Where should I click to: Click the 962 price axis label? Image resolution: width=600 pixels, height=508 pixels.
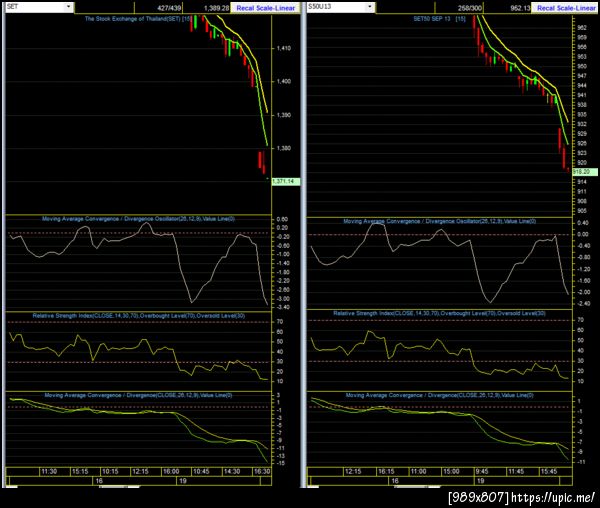coord(582,28)
